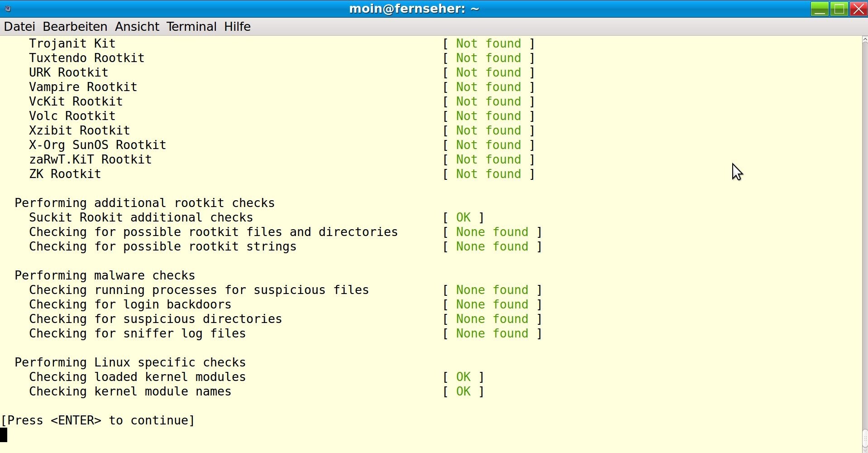Minimize the terminal window
Screen dimensions: 868x453
click(x=820, y=8)
